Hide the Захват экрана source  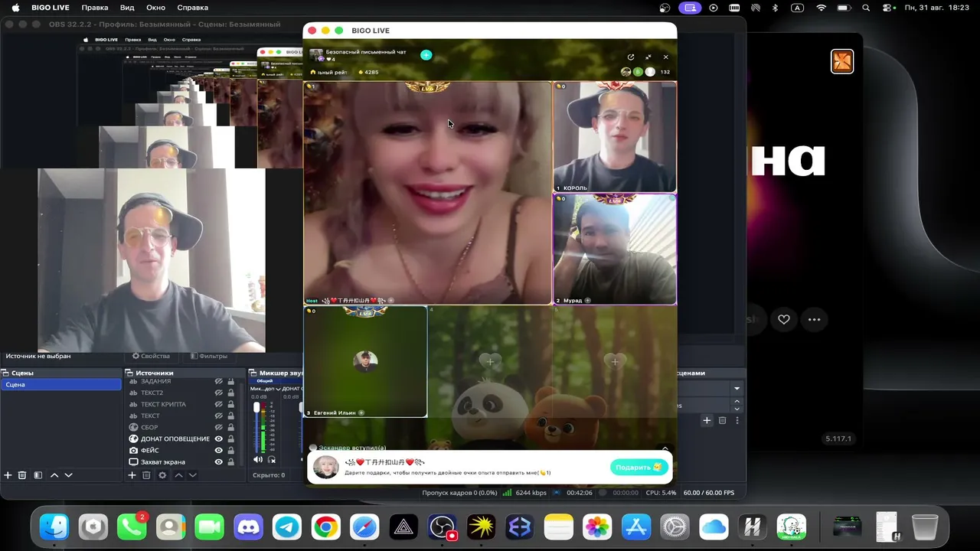coord(218,461)
